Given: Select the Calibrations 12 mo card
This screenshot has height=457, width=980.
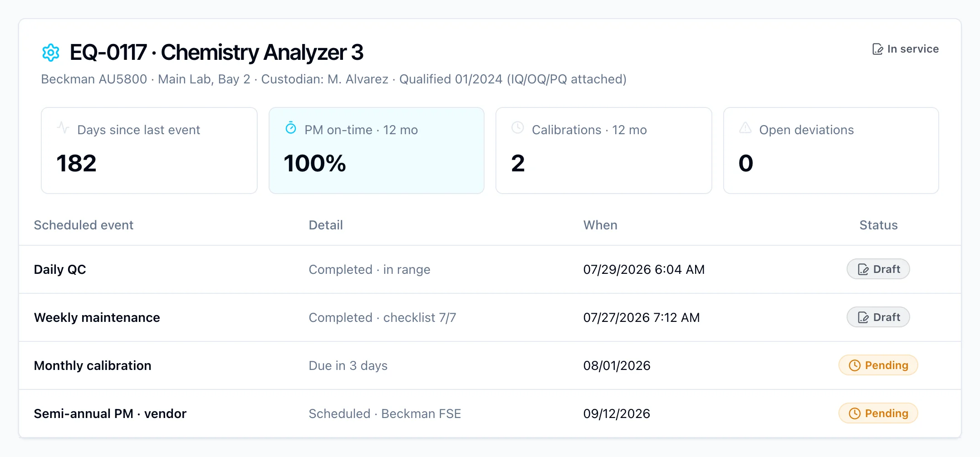Looking at the screenshot, I should (604, 151).
